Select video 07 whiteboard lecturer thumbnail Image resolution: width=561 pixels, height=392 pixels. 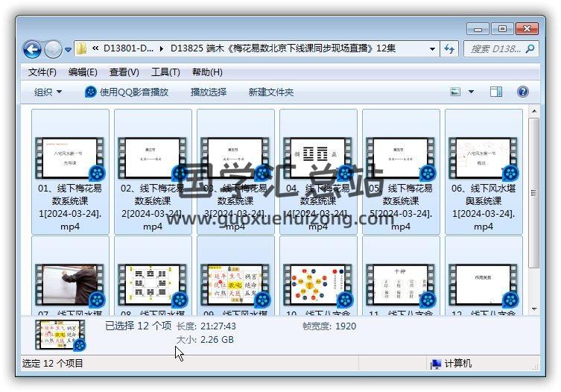pos(70,285)
